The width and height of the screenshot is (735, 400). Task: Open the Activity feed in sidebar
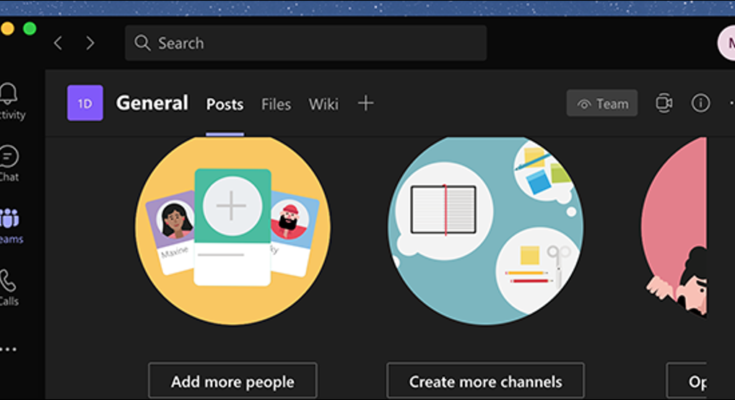10,100
